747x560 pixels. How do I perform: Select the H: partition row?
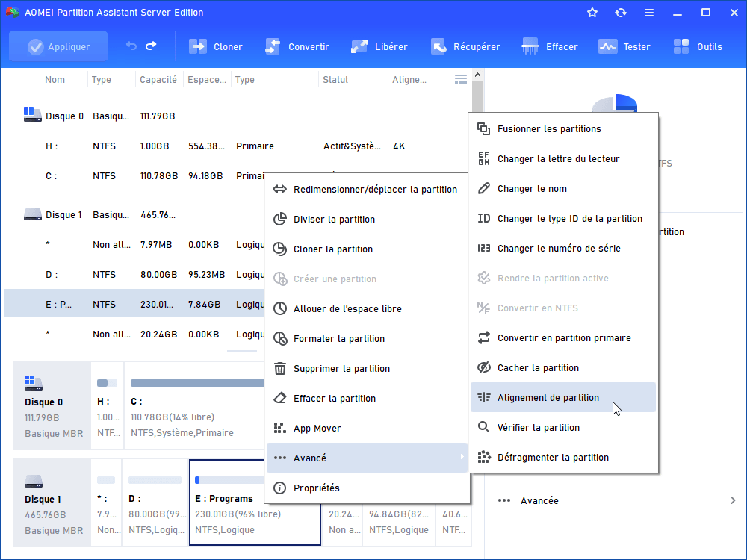[238, 146]
